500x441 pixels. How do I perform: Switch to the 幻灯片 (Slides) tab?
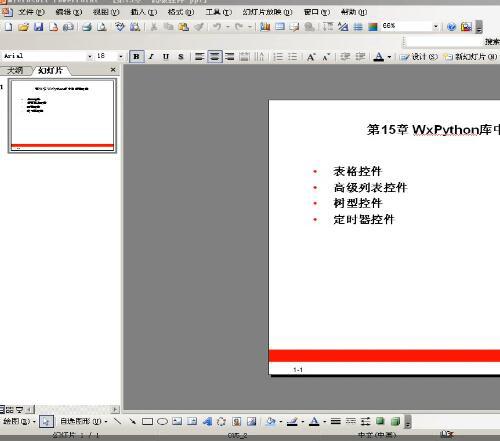(50, 70)
